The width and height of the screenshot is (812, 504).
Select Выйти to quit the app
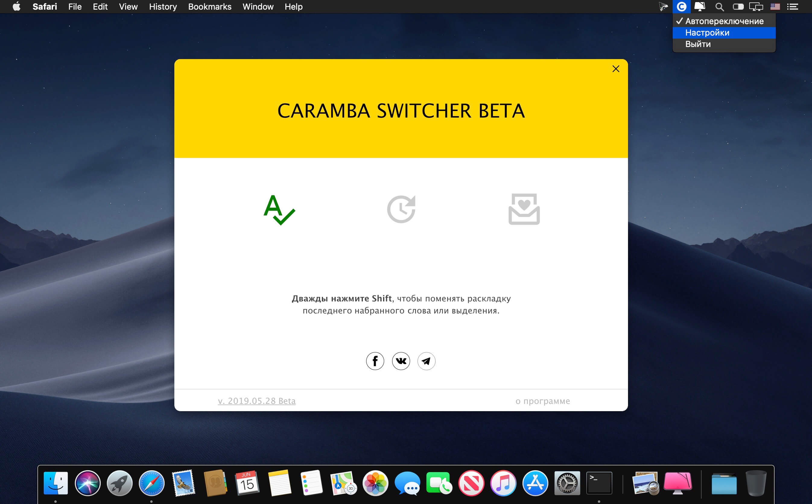[x=724, y=44]
